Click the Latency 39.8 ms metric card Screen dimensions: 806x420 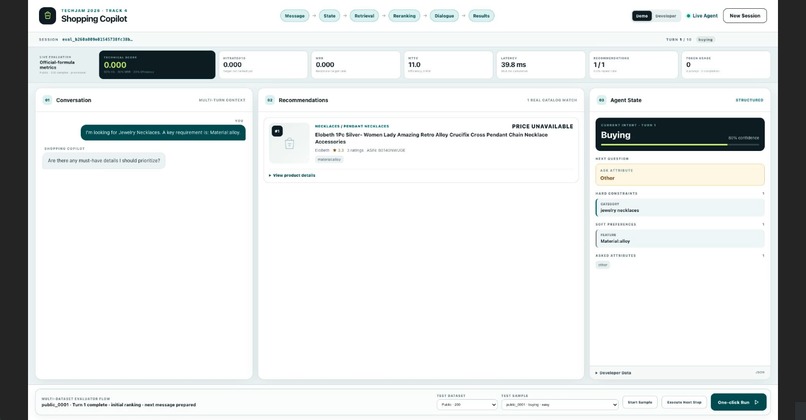click(541, 65)
